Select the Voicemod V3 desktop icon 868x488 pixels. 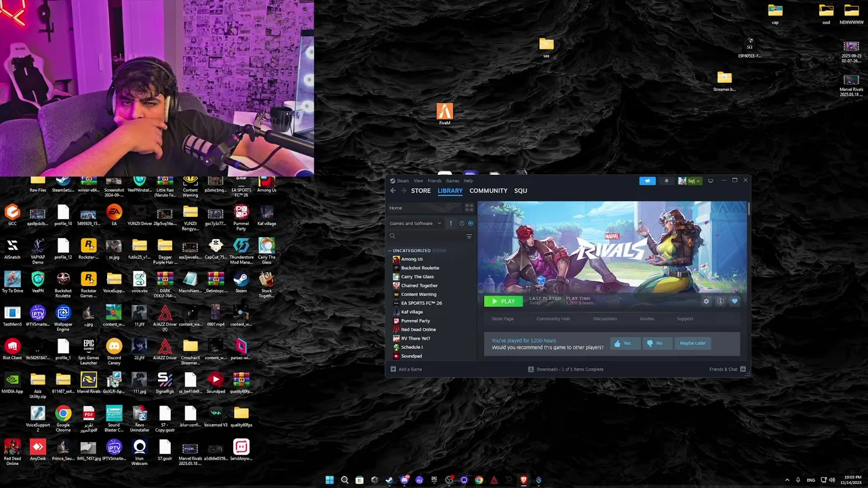coord(216,416)
